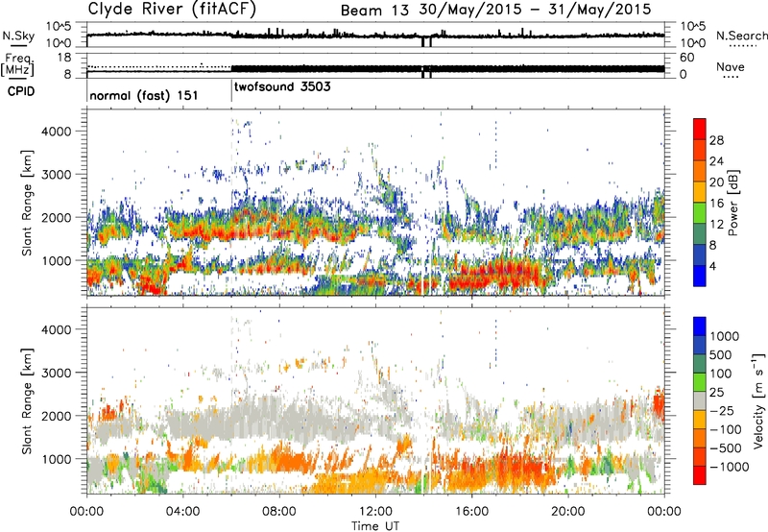Click the '-25' label on the Velocity colorbar
Screen dimensions: 768x532
pyautogui.click(x=722, y=410)
